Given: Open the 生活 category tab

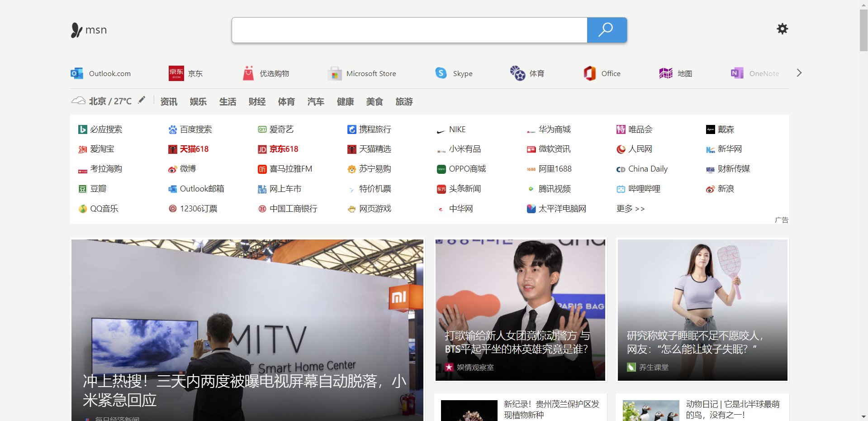Looking at the screenshot, I should 228,101.
